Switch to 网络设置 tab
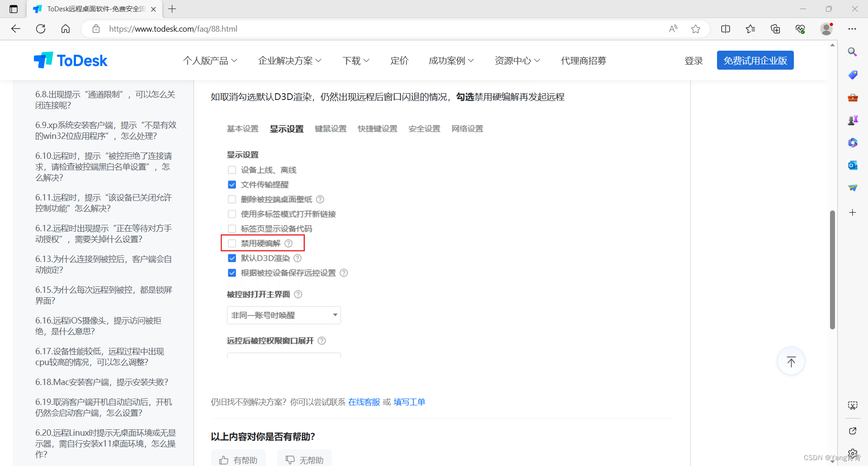Screen dimensions: 868x466 click(x=467, y=129)
